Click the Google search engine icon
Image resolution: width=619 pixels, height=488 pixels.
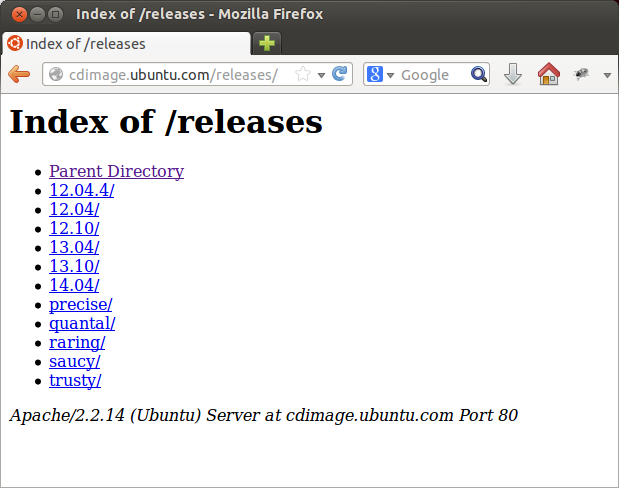[374, 74]
